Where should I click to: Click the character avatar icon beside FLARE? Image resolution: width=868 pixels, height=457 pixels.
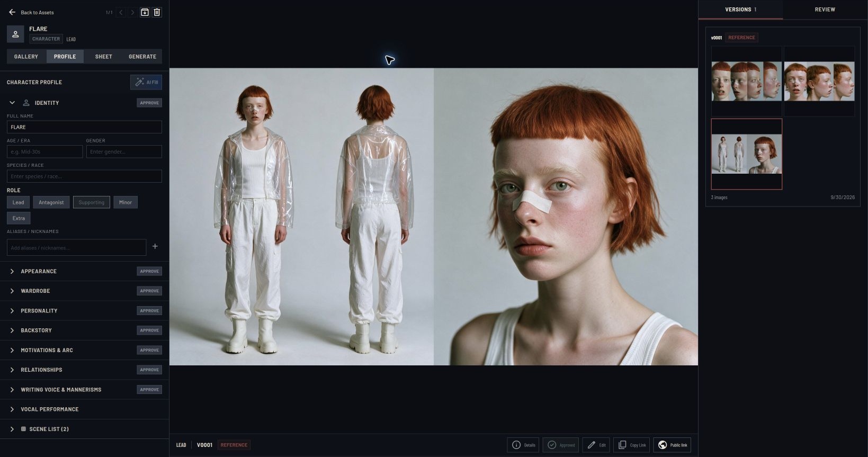(15, 34)
